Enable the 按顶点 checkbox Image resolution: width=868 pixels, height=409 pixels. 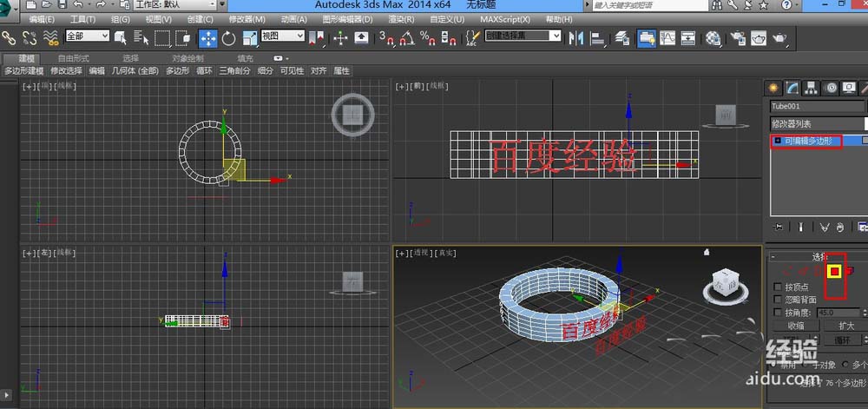pos(778,287)
